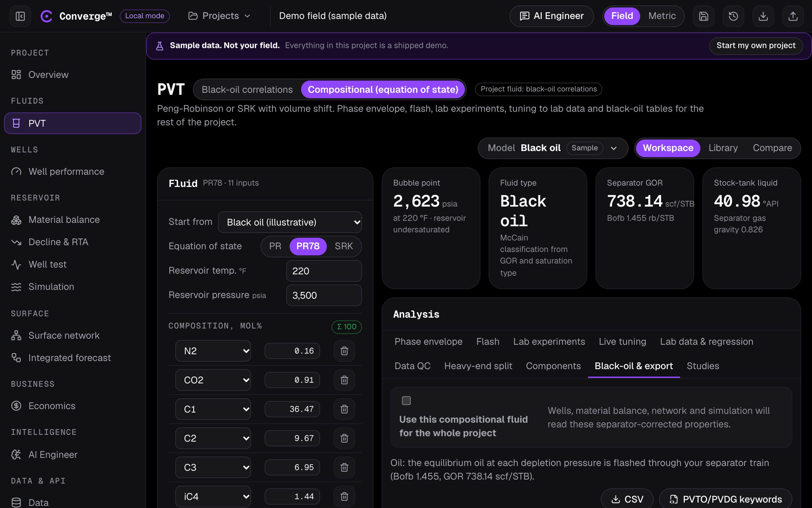Screen dimensions: 812x508
Task: Export PVTO/PVDG keywords
Action: (725, 499)
